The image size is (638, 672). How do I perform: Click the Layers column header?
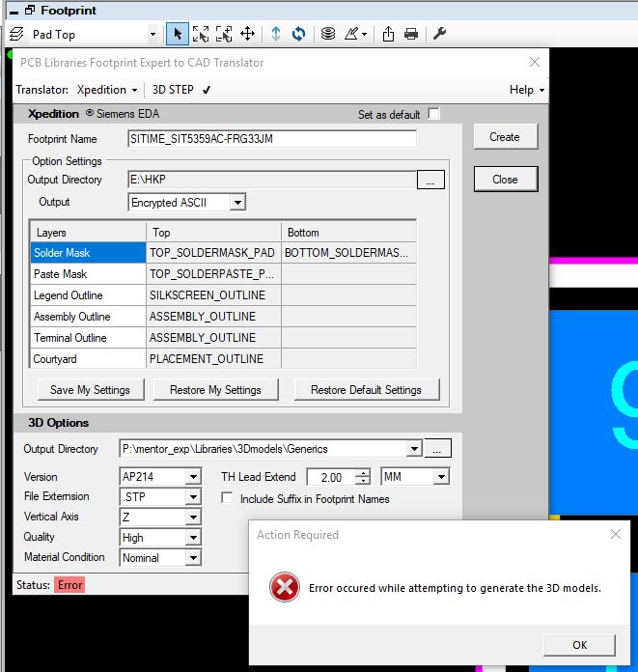88,233
